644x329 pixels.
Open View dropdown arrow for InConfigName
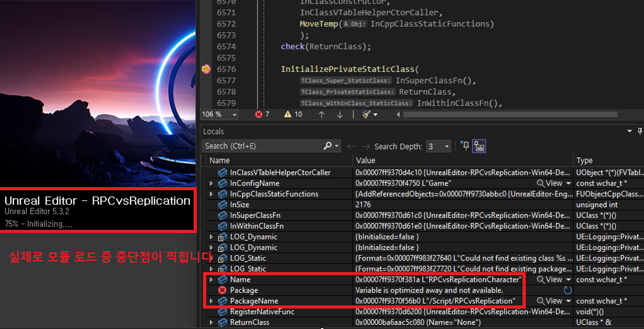coord(568,183)
